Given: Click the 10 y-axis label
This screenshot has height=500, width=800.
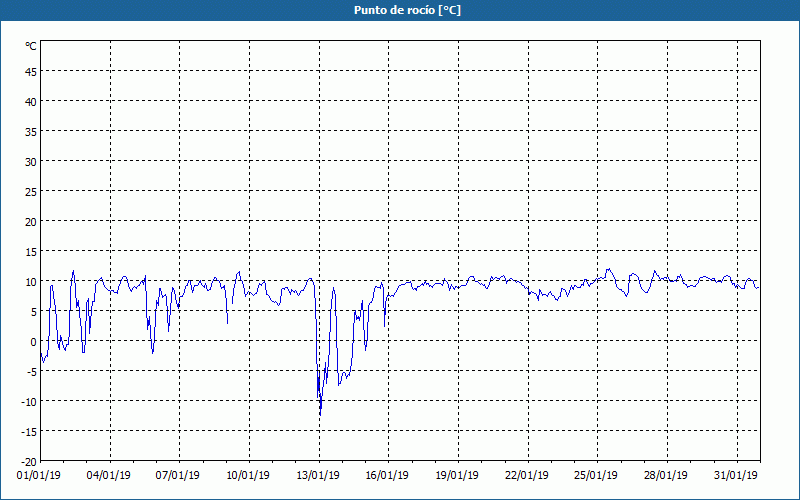Looking at the screenshot, I should point(31,282).
